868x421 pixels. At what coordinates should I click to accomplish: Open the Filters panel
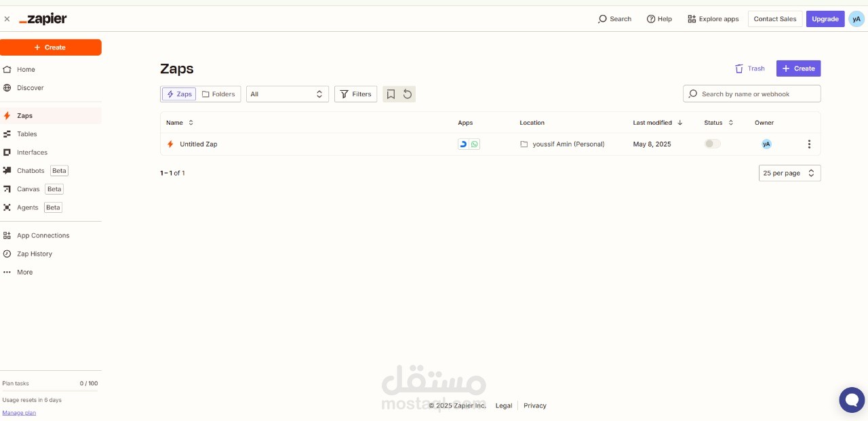[355, 94]
